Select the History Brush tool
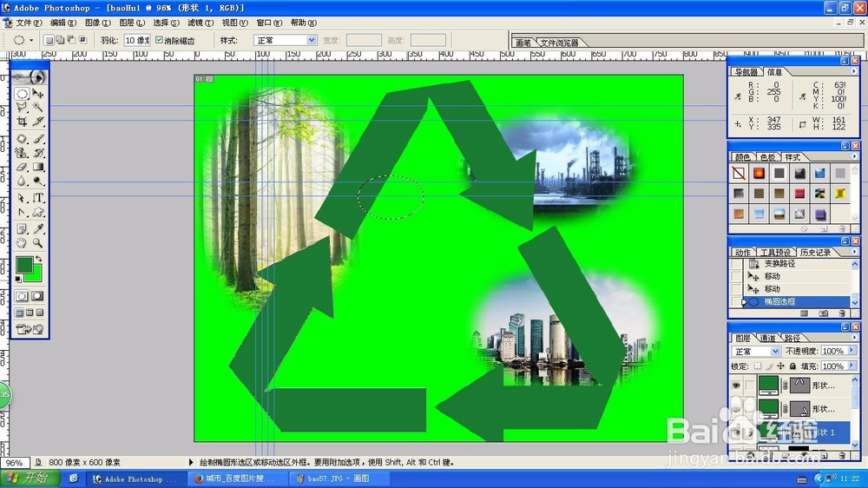868x488 pixels. (37, 152)
